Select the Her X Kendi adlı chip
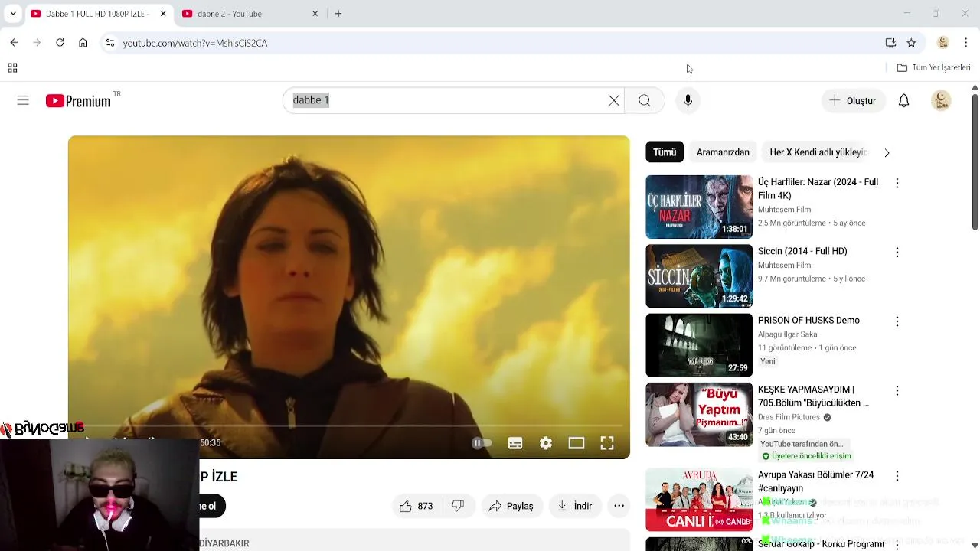 (x=818, y=152)
